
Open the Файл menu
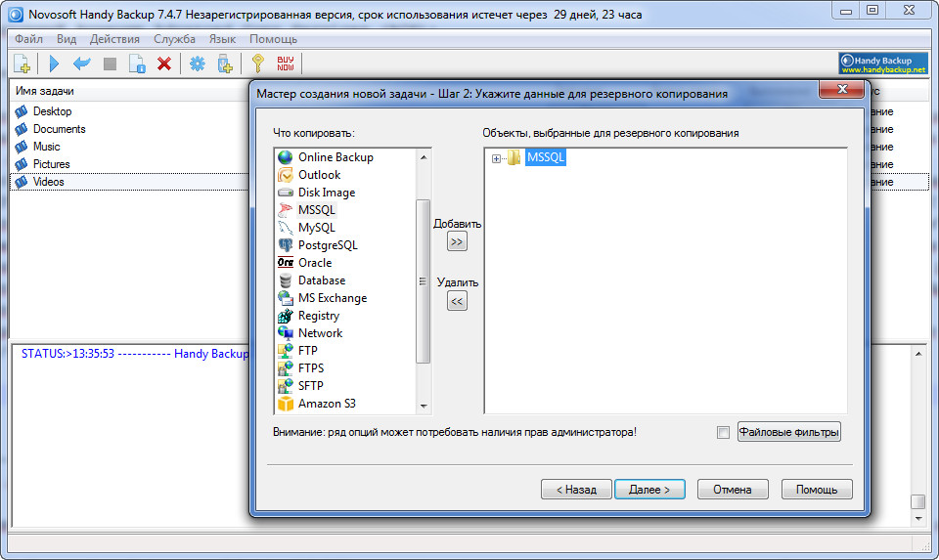[28, 39]
